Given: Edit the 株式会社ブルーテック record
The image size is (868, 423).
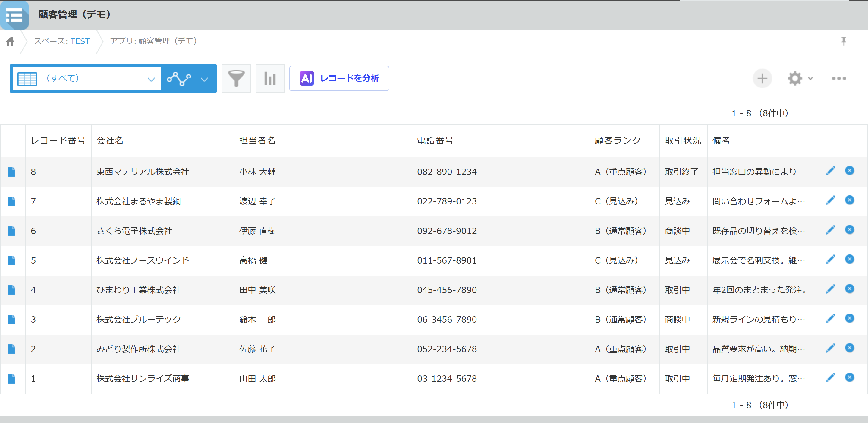Looking at the screenshot, I should (831, 318).
